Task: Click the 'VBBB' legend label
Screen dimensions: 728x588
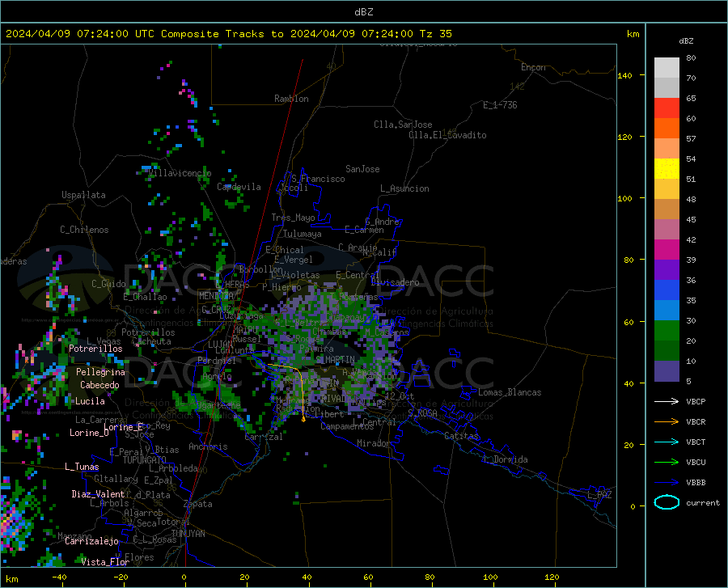Action: point(696,483)
